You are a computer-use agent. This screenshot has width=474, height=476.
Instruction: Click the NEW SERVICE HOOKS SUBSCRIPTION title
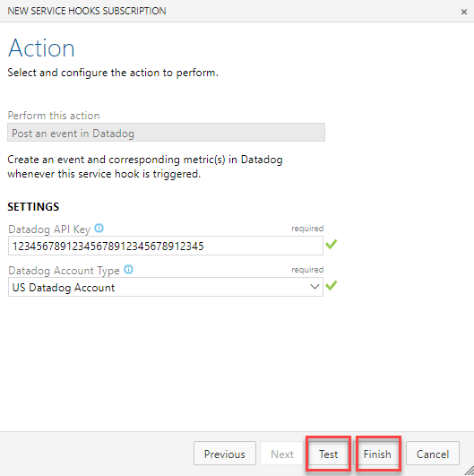[87, 11]
